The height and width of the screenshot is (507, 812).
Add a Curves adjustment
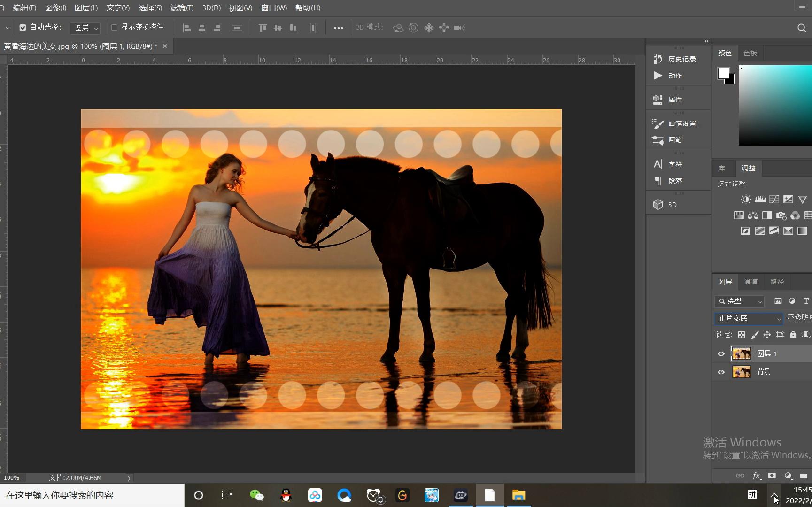(774, 200)
